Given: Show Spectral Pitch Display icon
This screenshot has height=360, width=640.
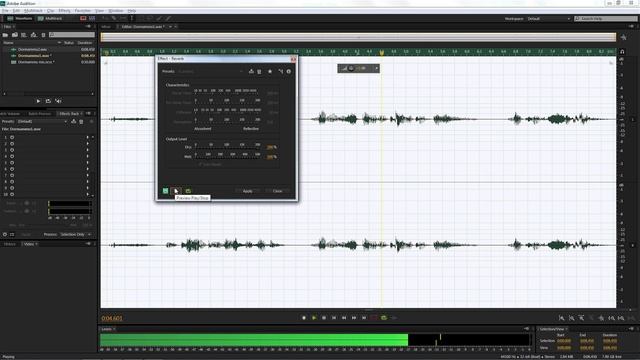Looking at the screenshot, I should [92, 19].
